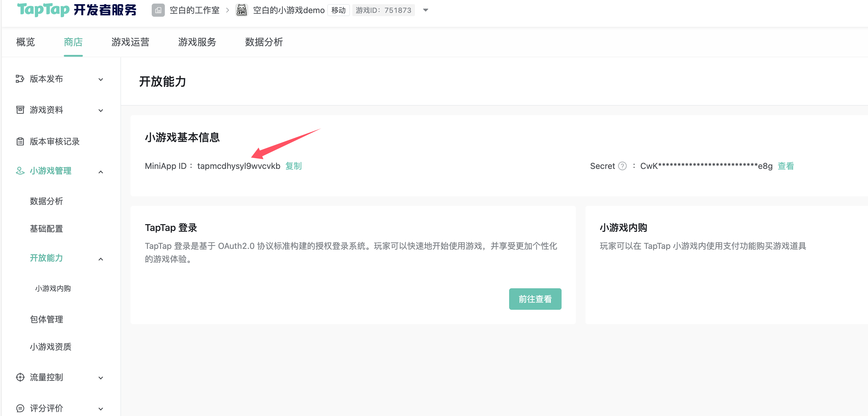Click the 游戏资料 sidebar icon
Viewport: 868px width, 416px height.
[20, 110]
